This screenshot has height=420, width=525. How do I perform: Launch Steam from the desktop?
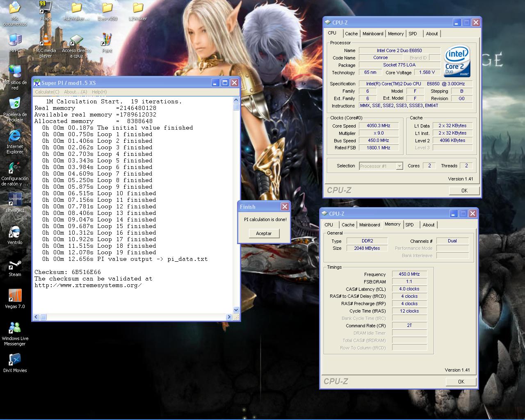15,265
